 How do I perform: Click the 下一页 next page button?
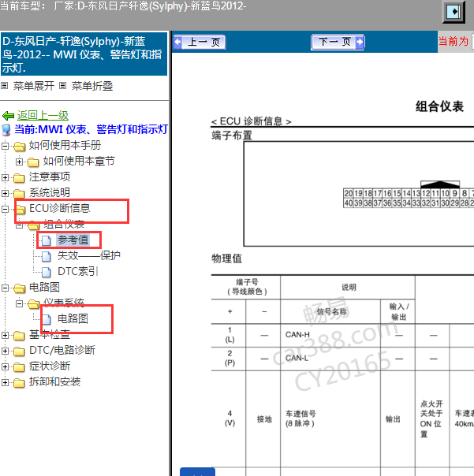[x=338, y=42]
